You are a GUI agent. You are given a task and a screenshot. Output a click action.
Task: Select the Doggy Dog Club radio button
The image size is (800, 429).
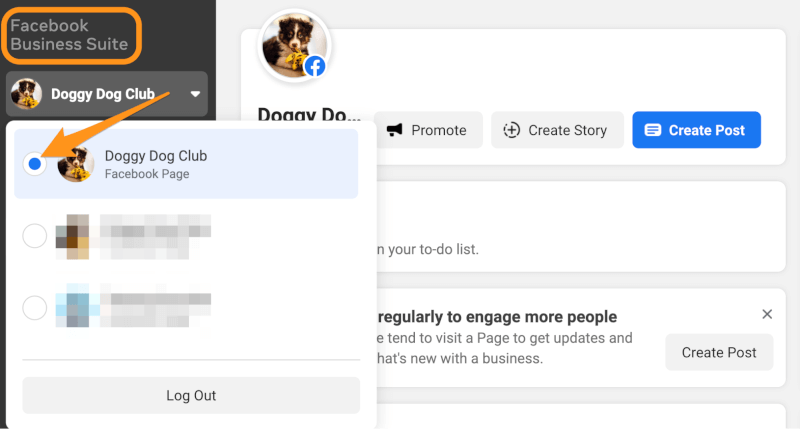pyautogui.click(x=35, y=164)
